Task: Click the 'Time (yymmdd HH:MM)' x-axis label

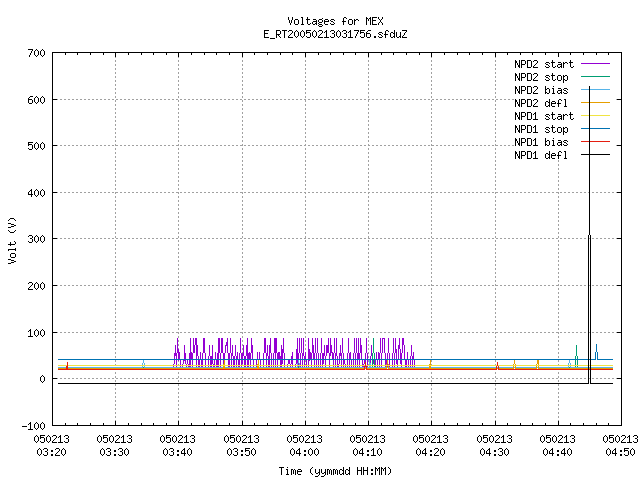Action: (x=335, y=471)
